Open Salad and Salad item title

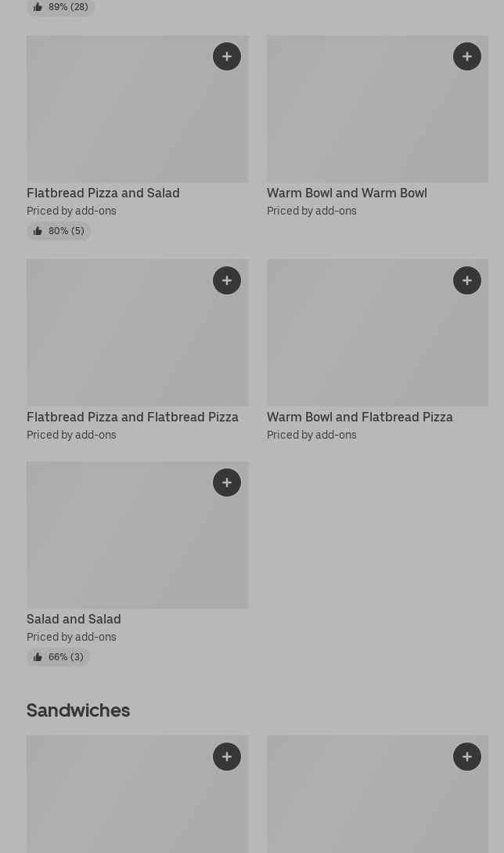74,619
